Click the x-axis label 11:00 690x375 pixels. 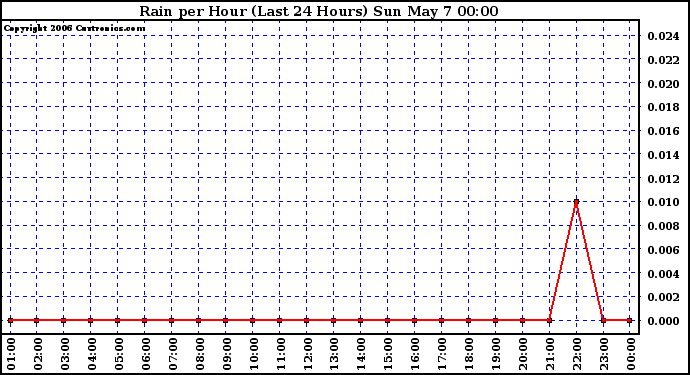pyautogui.click(x=281, y=354)
